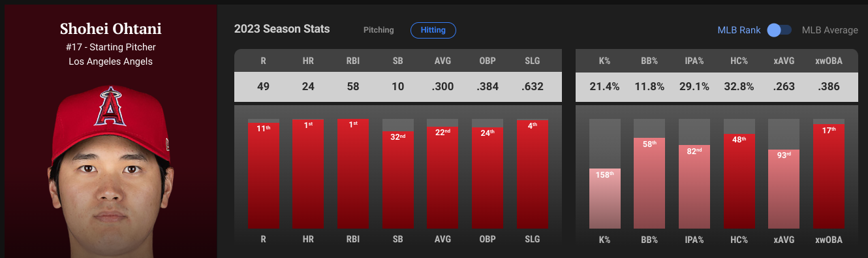Screen dimensions: 868x258
Task: Click the xwOBA bar ranked 17th
Action: tap(829, 176)
